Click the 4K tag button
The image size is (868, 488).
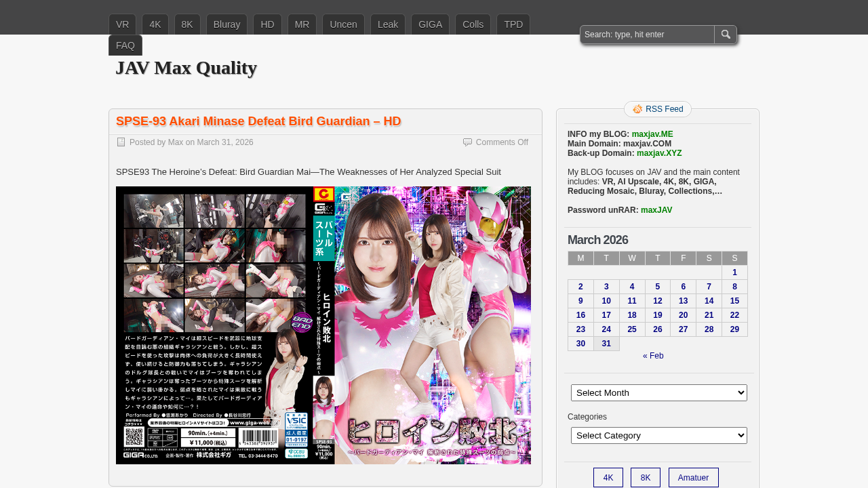point(608,478)
